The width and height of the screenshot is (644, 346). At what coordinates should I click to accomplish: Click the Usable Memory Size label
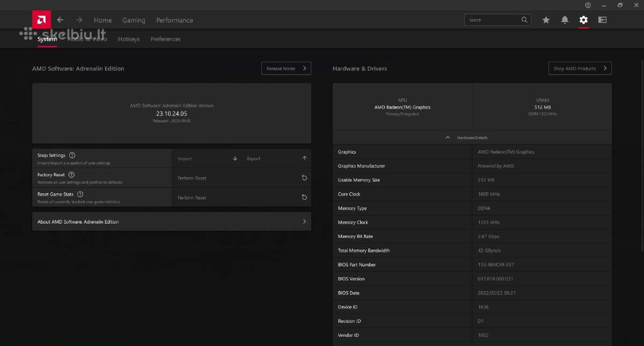pos(358,180)
